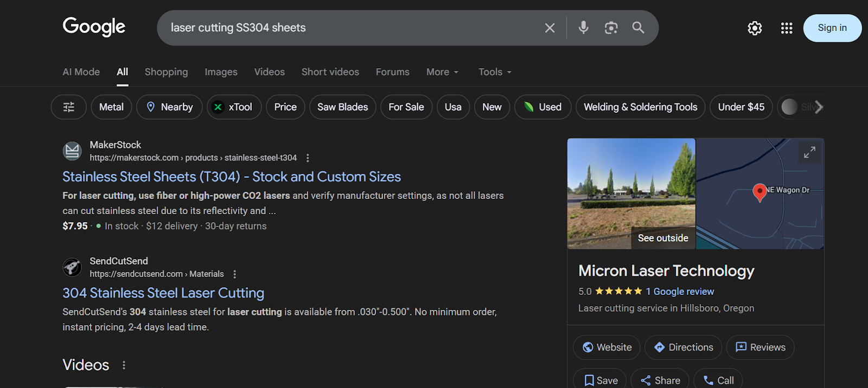Apply the Nearby filter chip

pyautogui.click(x=169, y=107)
